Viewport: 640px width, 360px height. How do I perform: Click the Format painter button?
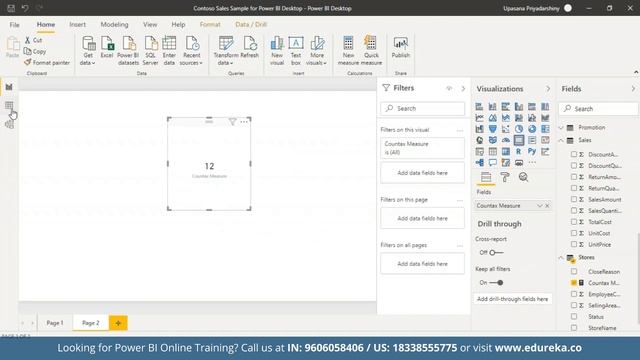(47, 62)
